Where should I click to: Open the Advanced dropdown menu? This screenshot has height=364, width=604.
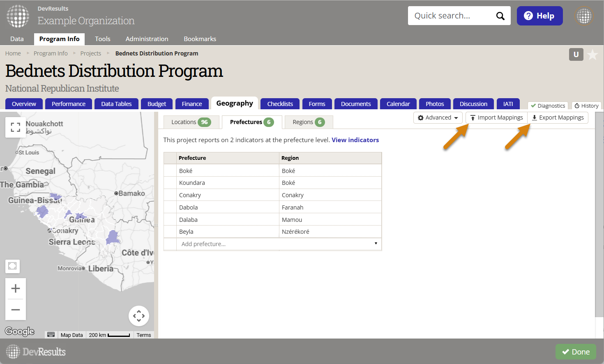pos(438,117)
